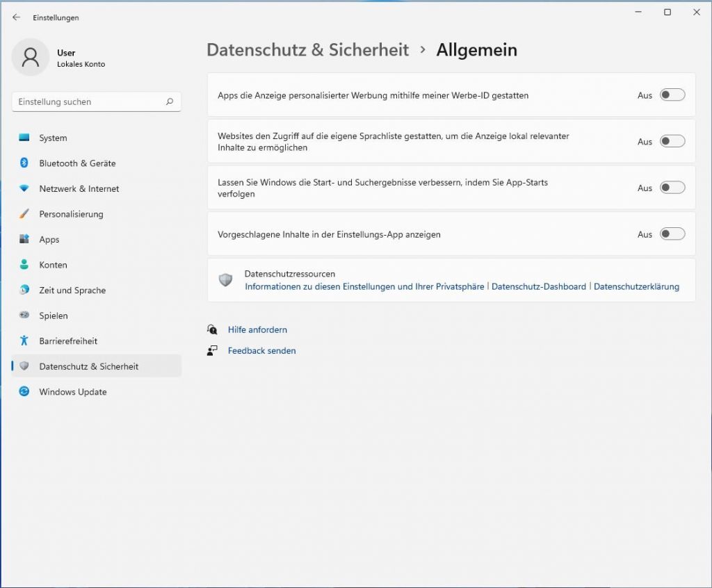Image resolution: width=712 pixels, height=588 pixels.
Task: Open the Datenschutzerklärung link
Action: (636, 286)
